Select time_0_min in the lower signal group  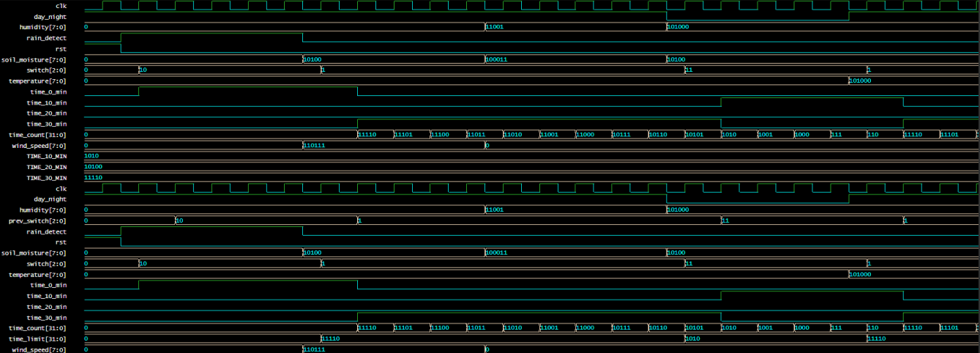click(x=48, y=285)
